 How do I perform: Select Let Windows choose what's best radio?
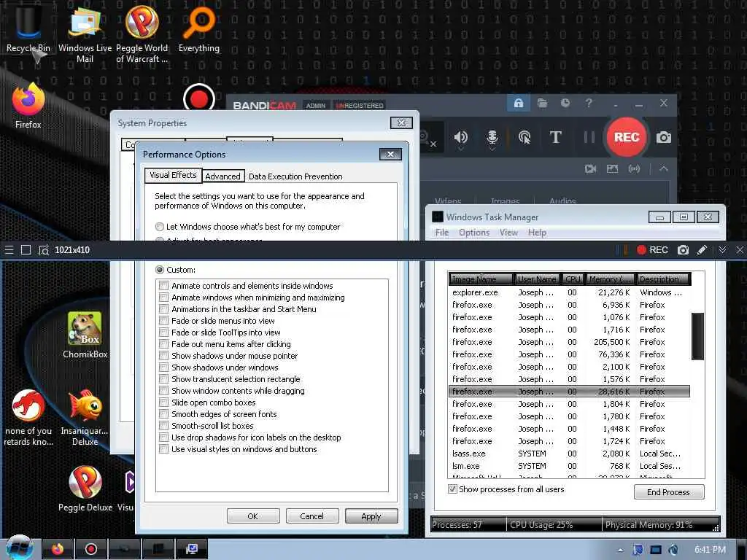pyautogui.click(x=160, y=227)
